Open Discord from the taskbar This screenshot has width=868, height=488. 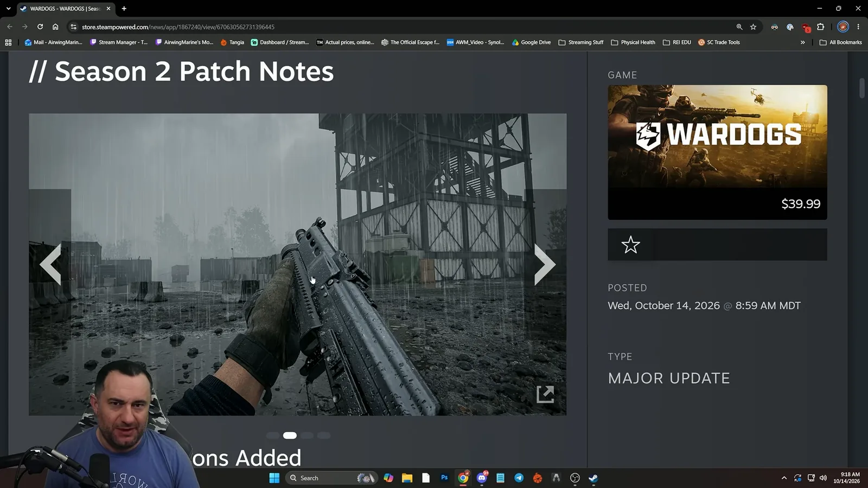[482, 478]
